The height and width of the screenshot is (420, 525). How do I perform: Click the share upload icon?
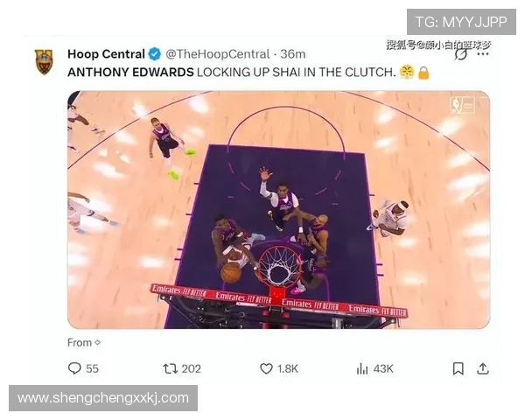[x=482, y=368]
